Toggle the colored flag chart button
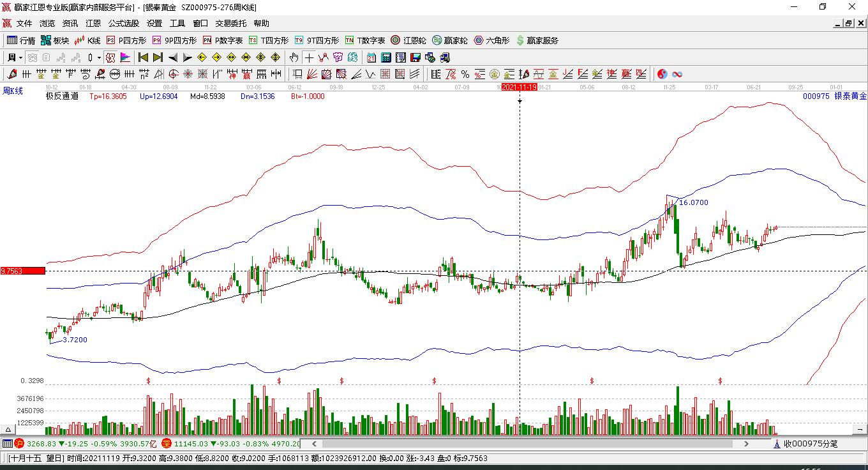868x470 pixels. (x=125, y=57)
